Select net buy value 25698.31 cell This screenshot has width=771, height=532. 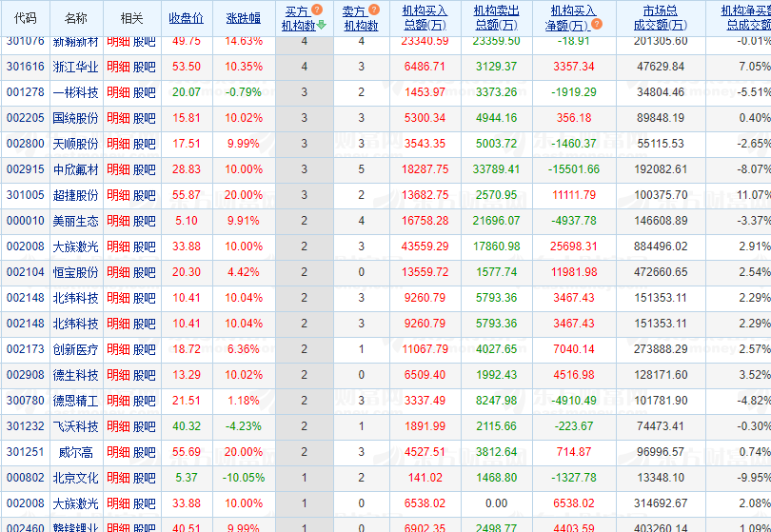point(573,246)
